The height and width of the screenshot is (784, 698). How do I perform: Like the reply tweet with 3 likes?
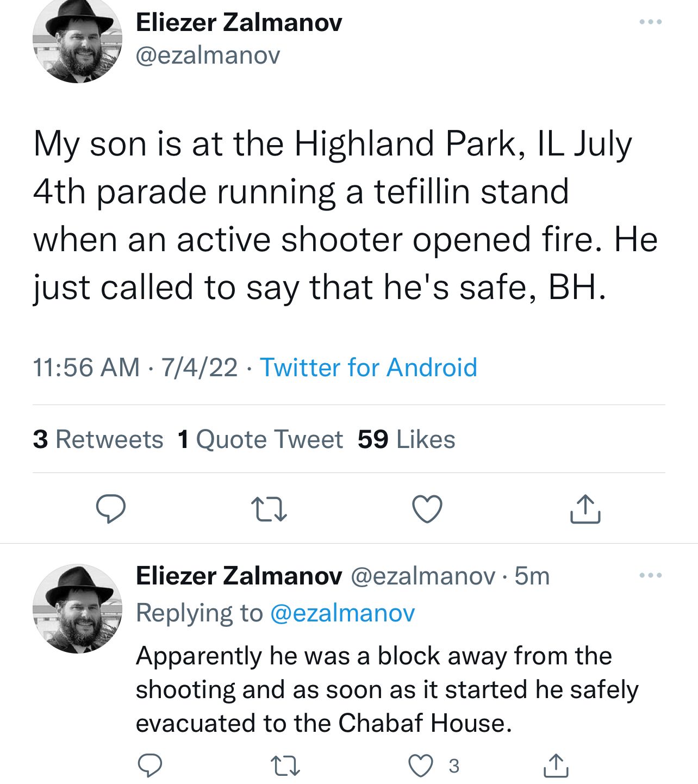(x=421, y=766)
